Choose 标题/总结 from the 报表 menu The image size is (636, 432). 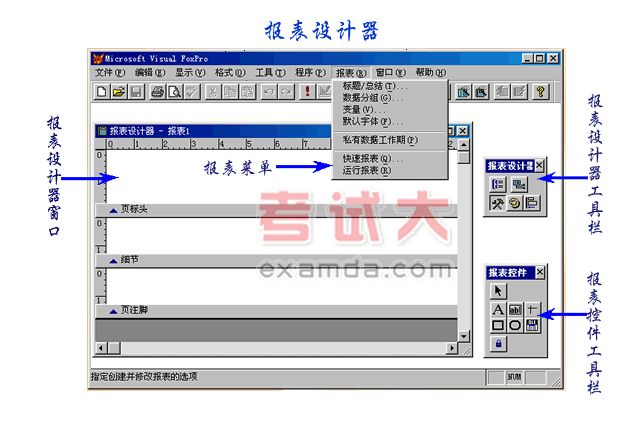390,86
